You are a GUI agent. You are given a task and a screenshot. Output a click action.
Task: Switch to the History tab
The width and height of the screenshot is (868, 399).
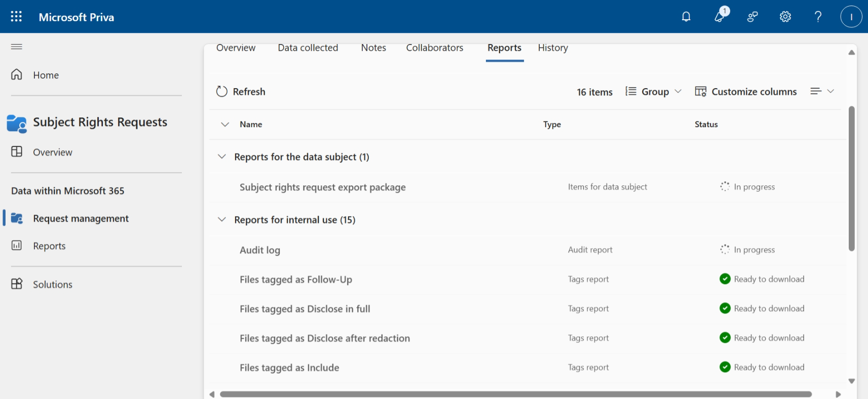[553, 48]
